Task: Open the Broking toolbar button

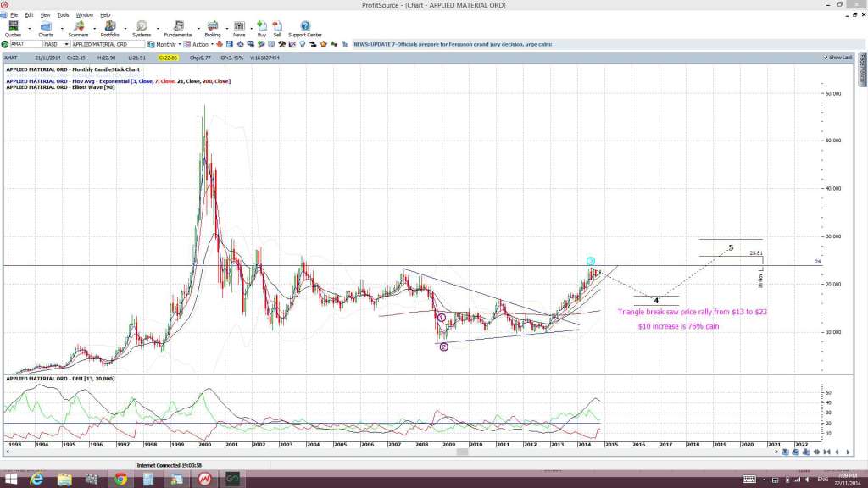Action: coord(213,29)
